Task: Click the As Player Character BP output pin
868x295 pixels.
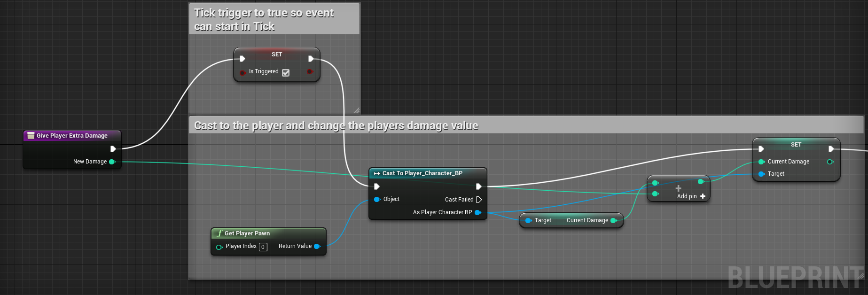Action: click(477, 212)
